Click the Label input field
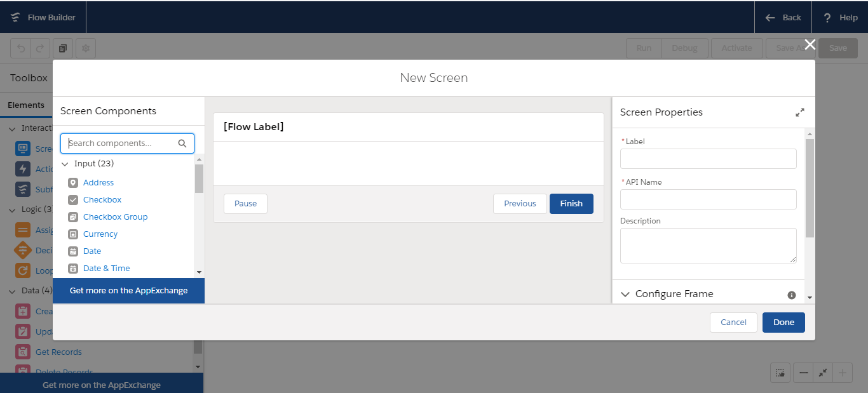The image size is (868, 393). 708,159
